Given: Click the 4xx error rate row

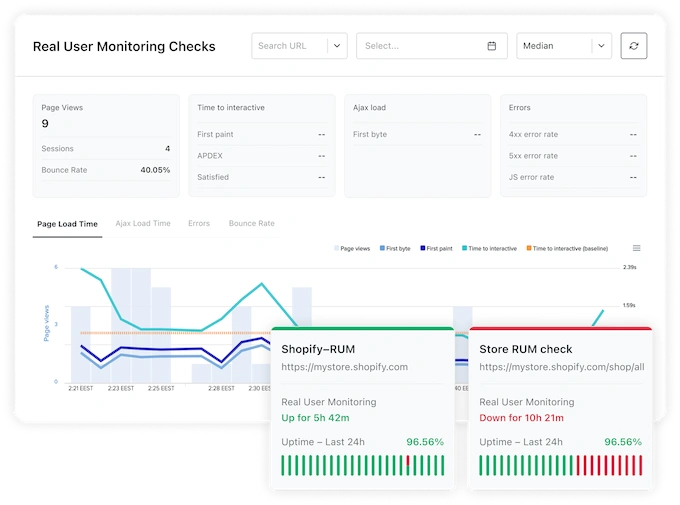Looking at the screenshot, I should pyautogui.click(x=573, y=134).
